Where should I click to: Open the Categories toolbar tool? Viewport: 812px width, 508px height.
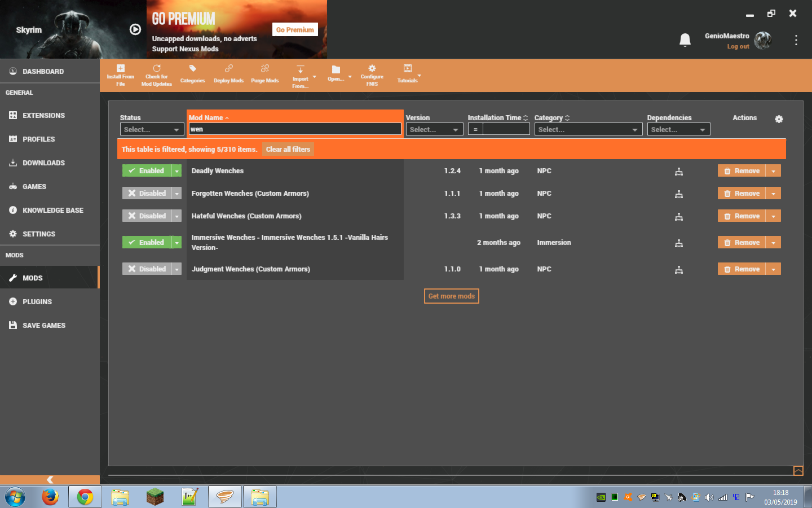coord(193,74)
